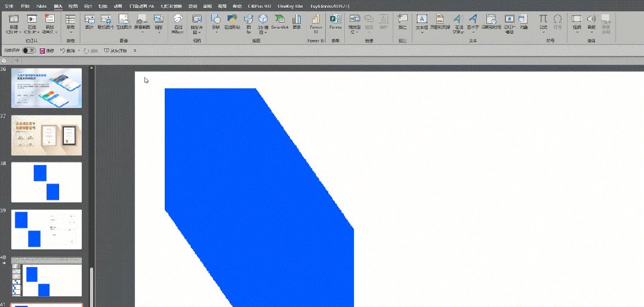644x307 pixels.
Task: Open the 在线艺术字 online WordArt tool
Action: pos(458,24)
